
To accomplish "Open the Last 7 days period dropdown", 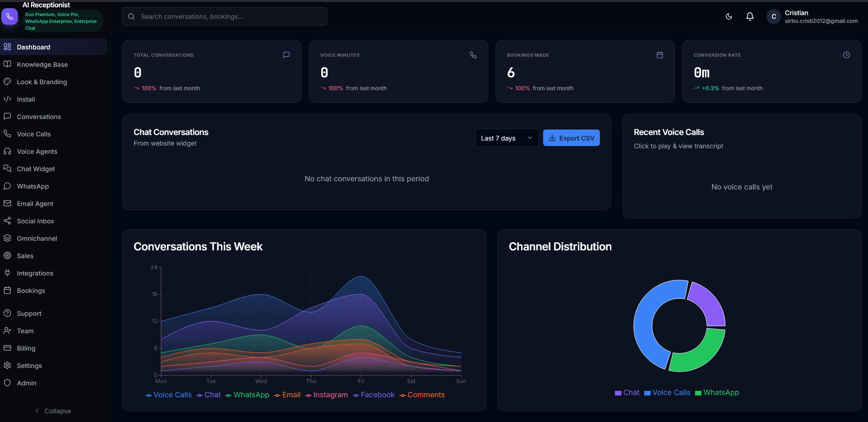I will (x=507, y=138).
